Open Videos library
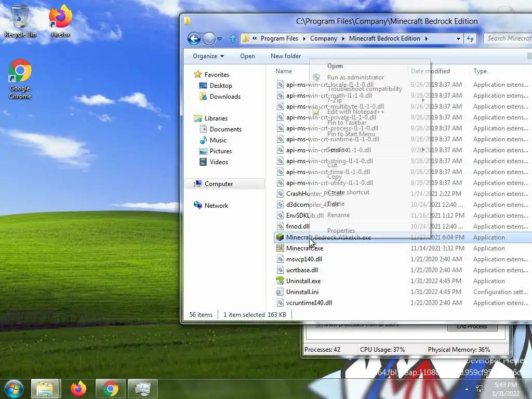This screenshot has height=399, width=532. pyautogui.click(x=219, y=162)
